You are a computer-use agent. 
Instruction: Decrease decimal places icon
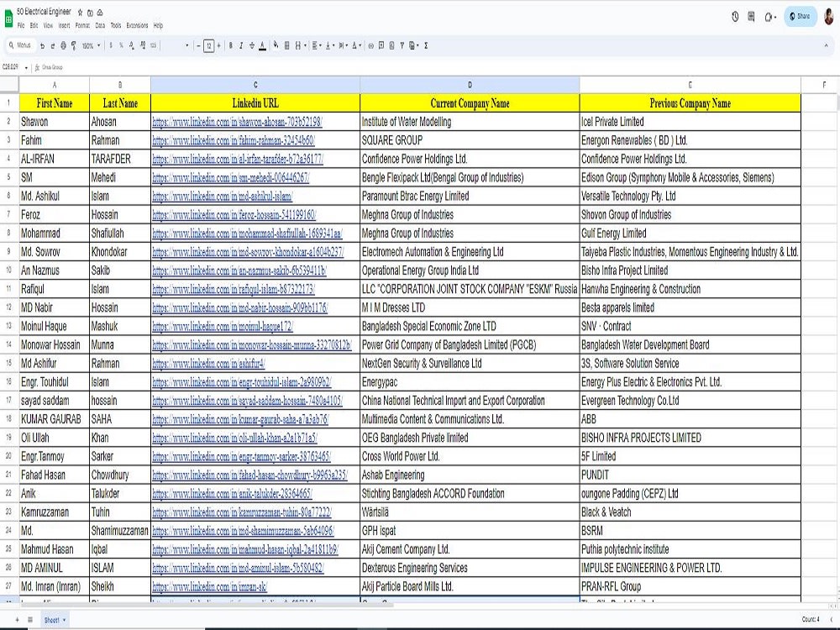(132, 46)
